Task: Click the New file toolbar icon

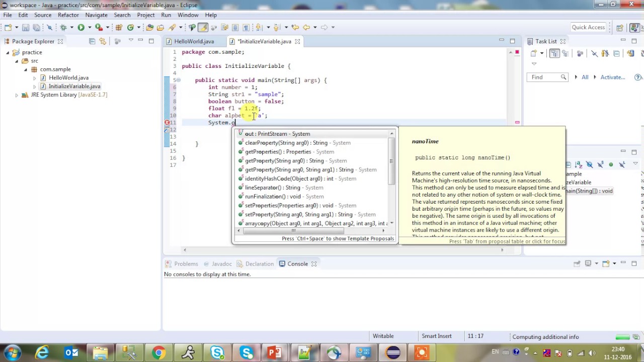Action: [8, 27]
